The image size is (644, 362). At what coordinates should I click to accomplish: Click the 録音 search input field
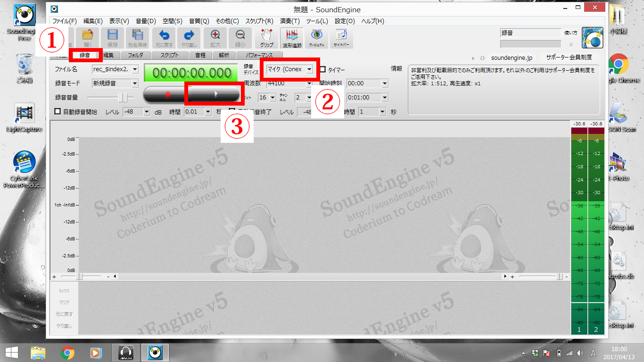click(530, 33)
